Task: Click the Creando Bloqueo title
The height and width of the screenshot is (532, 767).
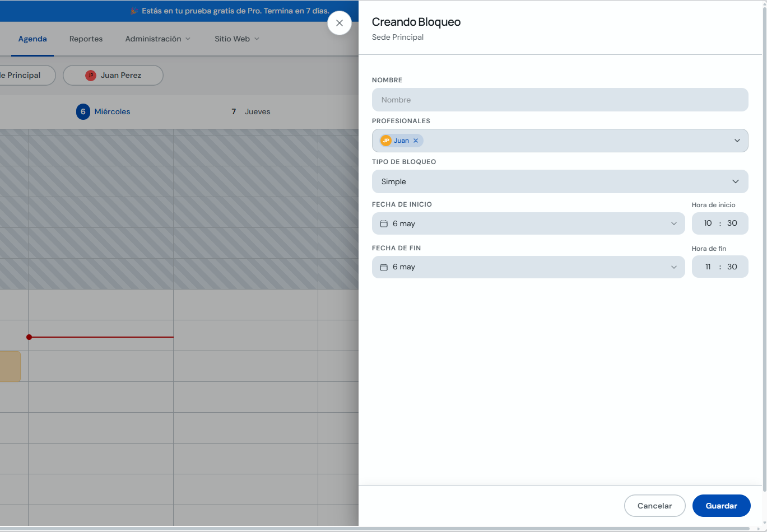Action: [x=416, y=22]
